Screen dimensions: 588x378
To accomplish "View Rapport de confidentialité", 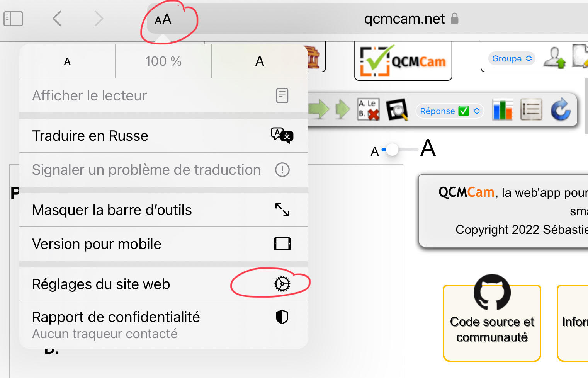I will pyautogui.click(x=163, y=325).
